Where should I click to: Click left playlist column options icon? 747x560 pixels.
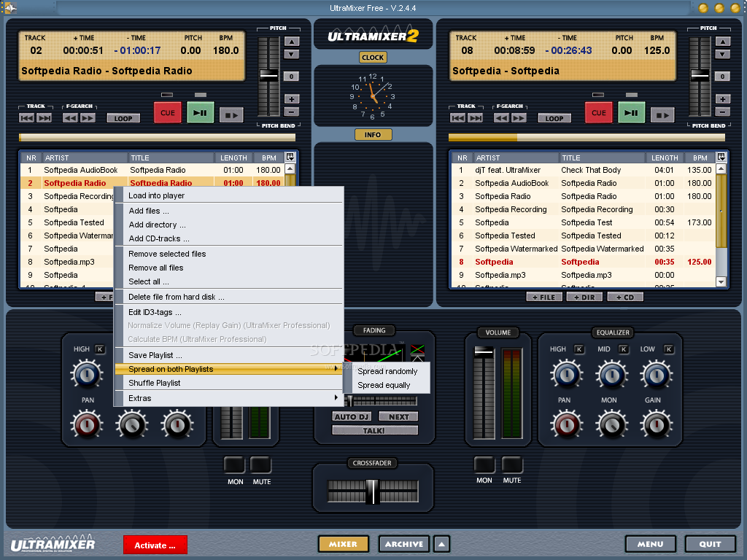click(x=290, y=157)
